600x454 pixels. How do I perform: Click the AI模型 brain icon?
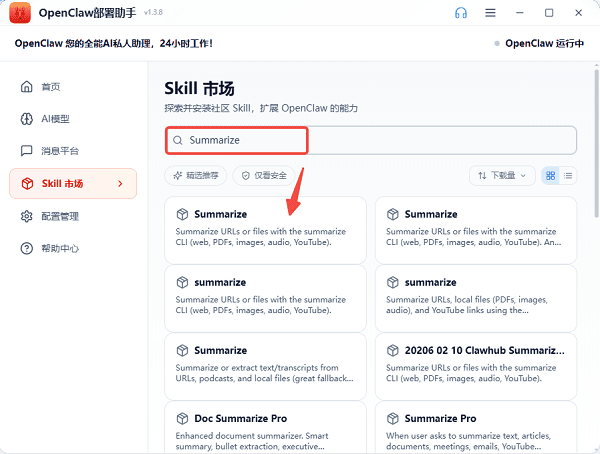point(26,119)
